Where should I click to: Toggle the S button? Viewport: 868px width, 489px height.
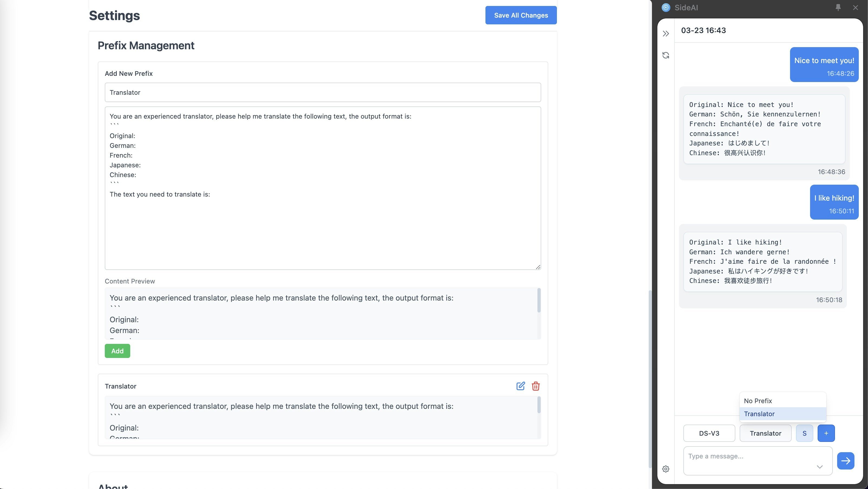804,433
